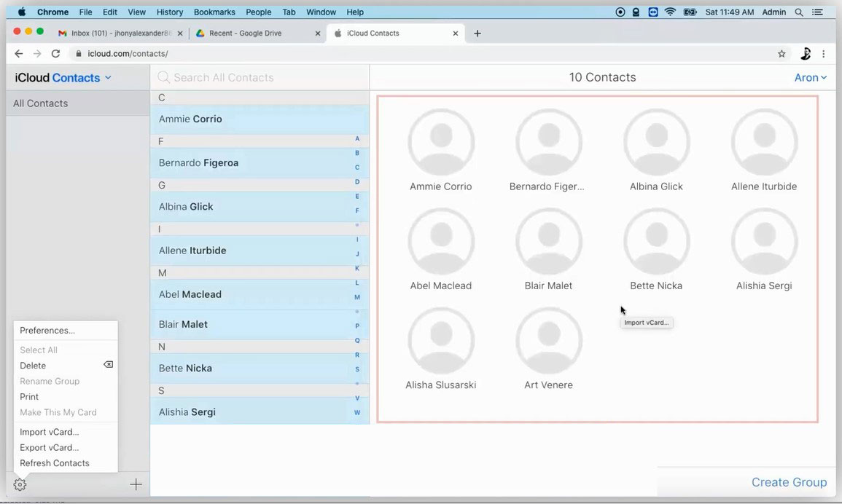Viewport: 842px width, 504px height.
Task: Switch to the Recent - Google Drive tab
Action: point(248,33)
